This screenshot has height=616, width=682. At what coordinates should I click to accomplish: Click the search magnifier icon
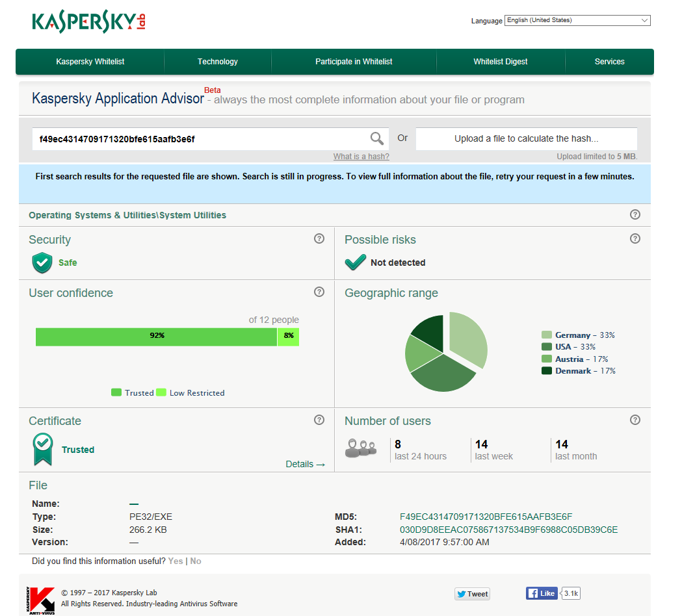(376, 138)
